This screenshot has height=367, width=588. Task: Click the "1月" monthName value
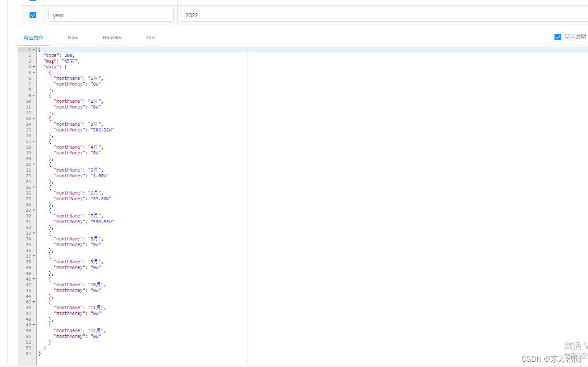[x=94, y=78]
